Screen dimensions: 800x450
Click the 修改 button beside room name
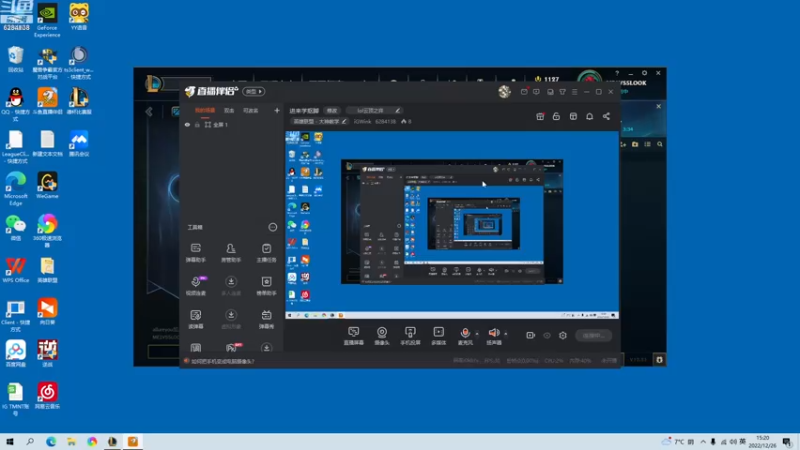pyautogui.click(x=332, y=110)
